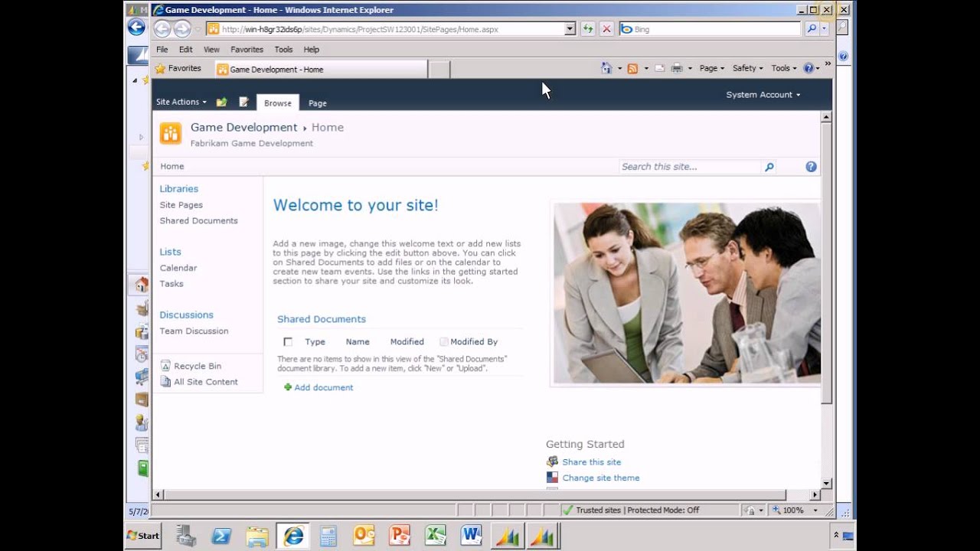Expand the System Account menu
This screenshot has width=980, height=551.
763,95
